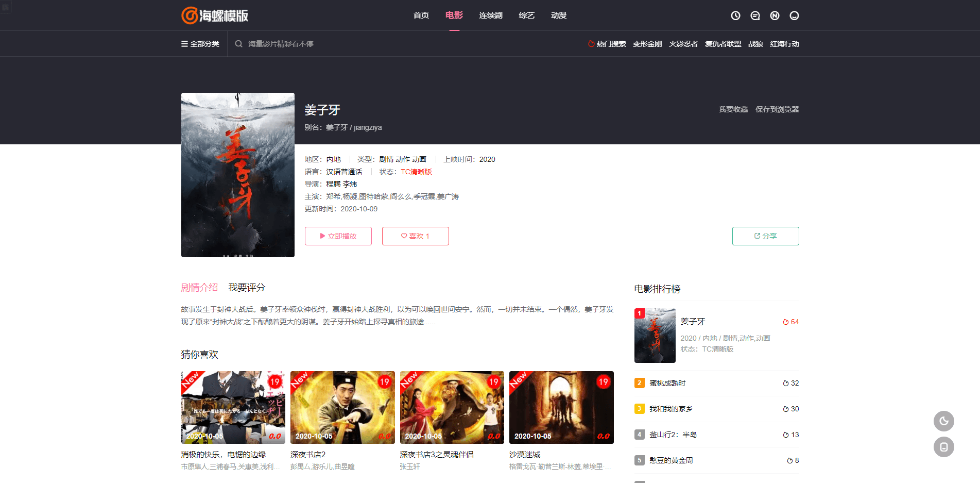The image size is (980, 483).
Task: Click language link 汉语普通话
Action: pos(344,172)
